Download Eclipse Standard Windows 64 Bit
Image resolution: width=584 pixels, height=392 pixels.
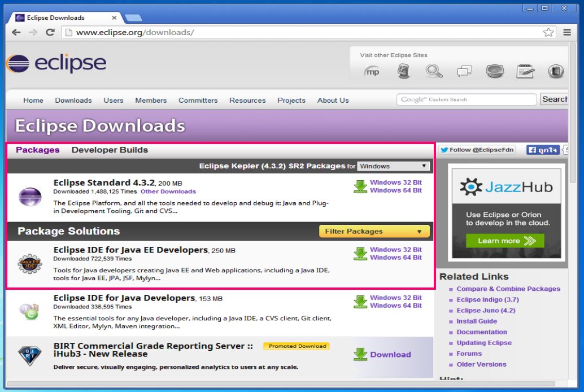tap(395, 190)
